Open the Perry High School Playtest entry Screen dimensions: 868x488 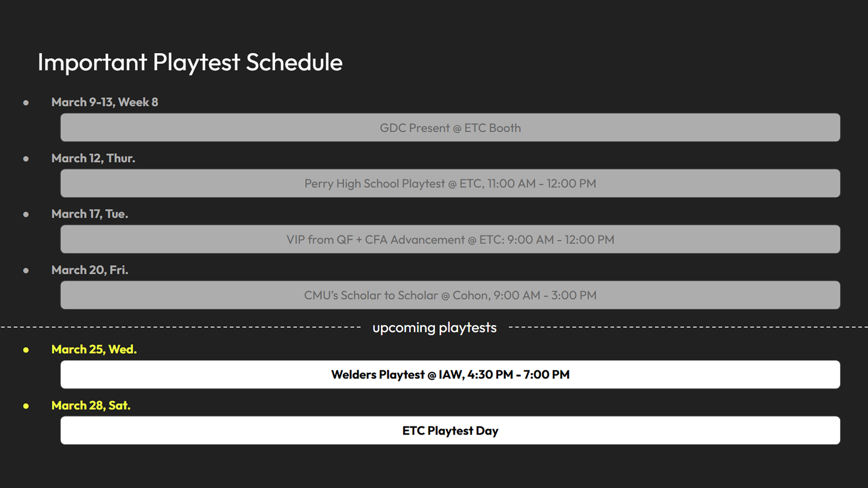450,183
